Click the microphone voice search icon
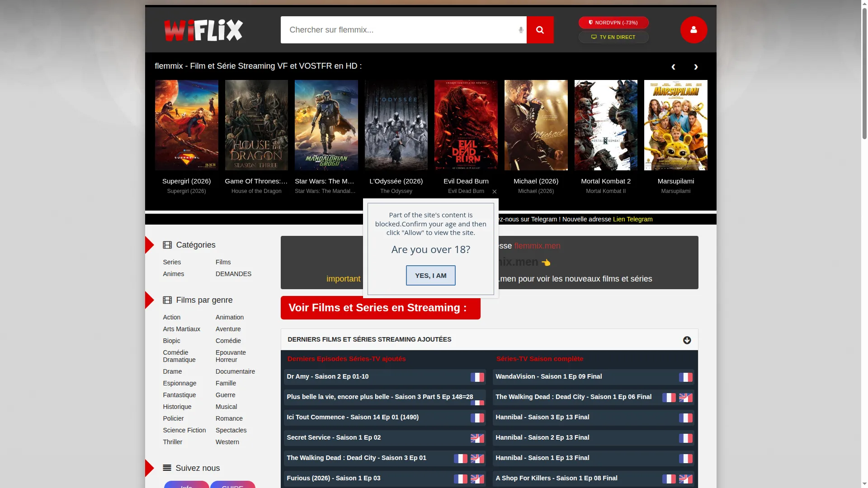This screenshot has width=868, height=488. pyautogui.click(x=521, y=30)
